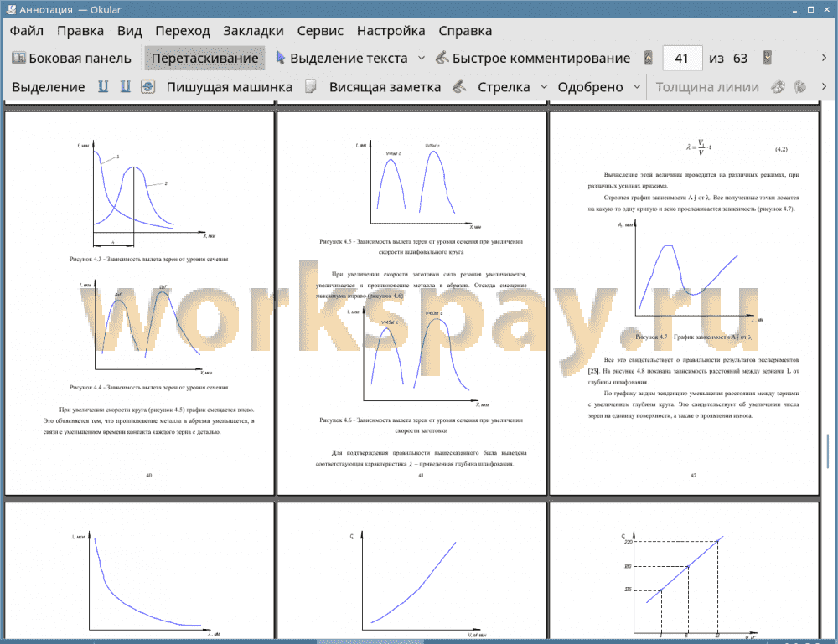Click the next page arrow icon

[768, 58]
